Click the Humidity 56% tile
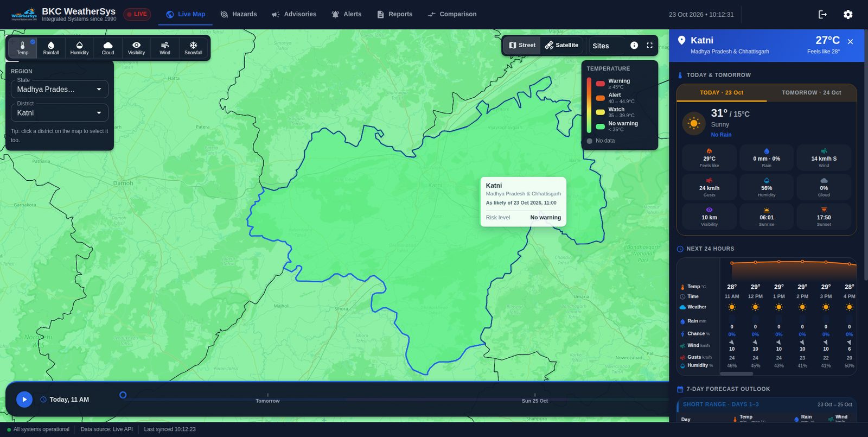 pos(767,187)
